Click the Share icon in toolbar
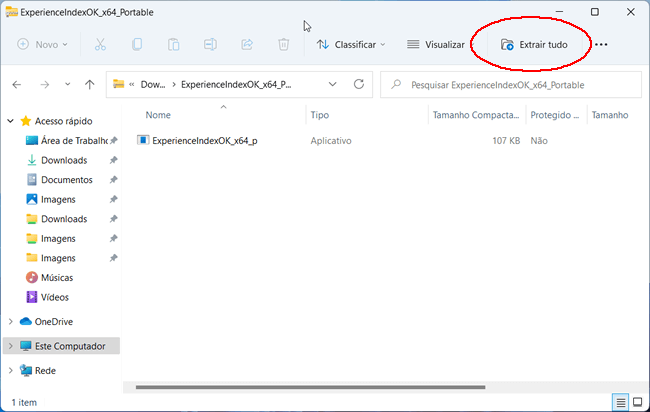The height and width of the screenshot is (412, 650). tap(247, 44)
